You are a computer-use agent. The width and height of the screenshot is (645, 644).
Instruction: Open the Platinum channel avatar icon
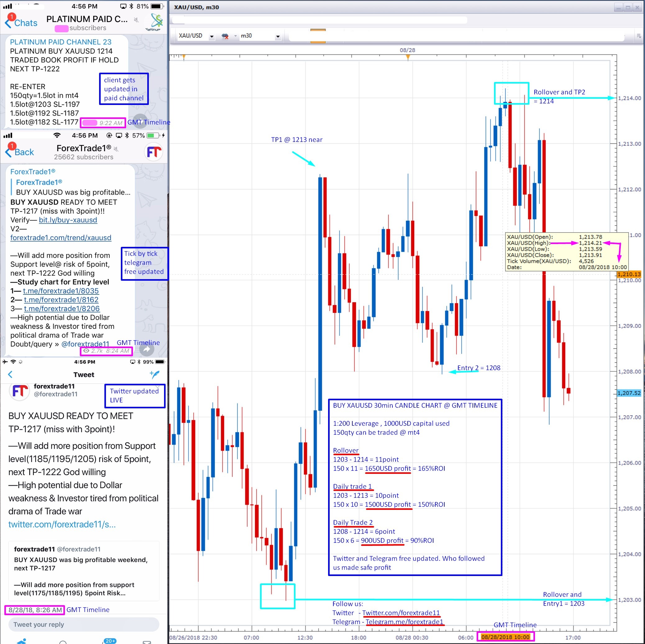pos(154,22)
